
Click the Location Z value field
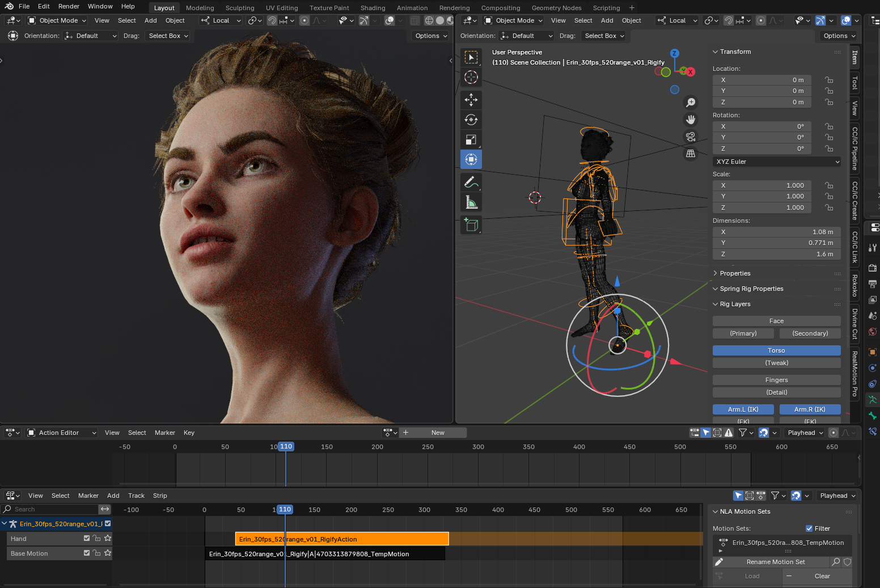pyautogui.click(x=762, y=102)
